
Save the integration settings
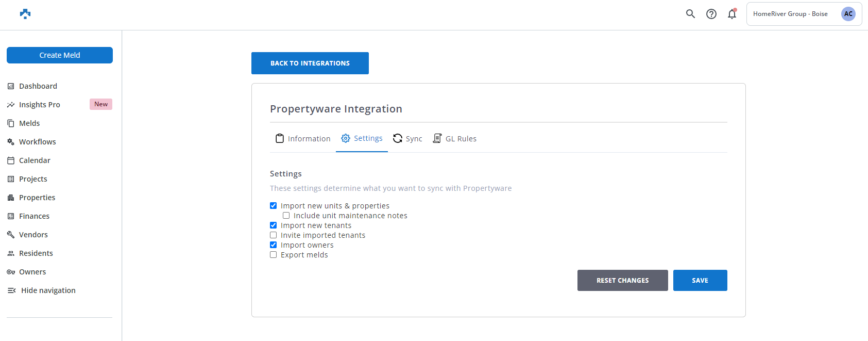click(x=700, y=280)
